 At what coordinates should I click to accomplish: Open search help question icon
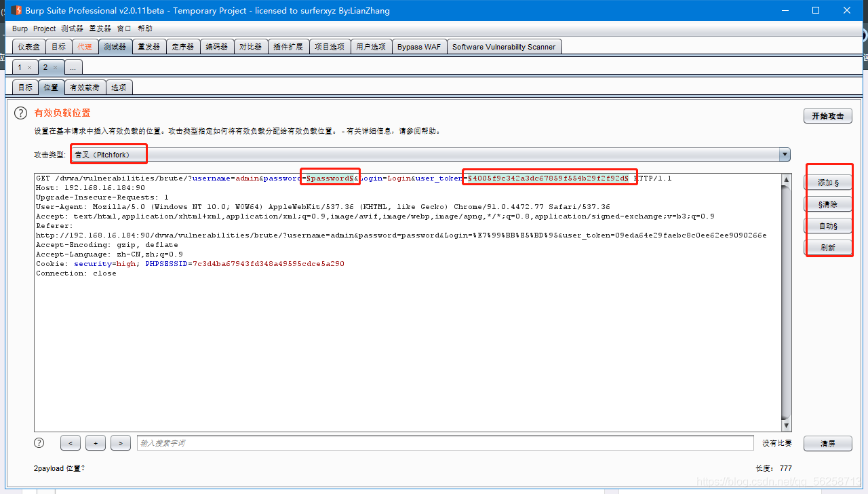[39, 442]
